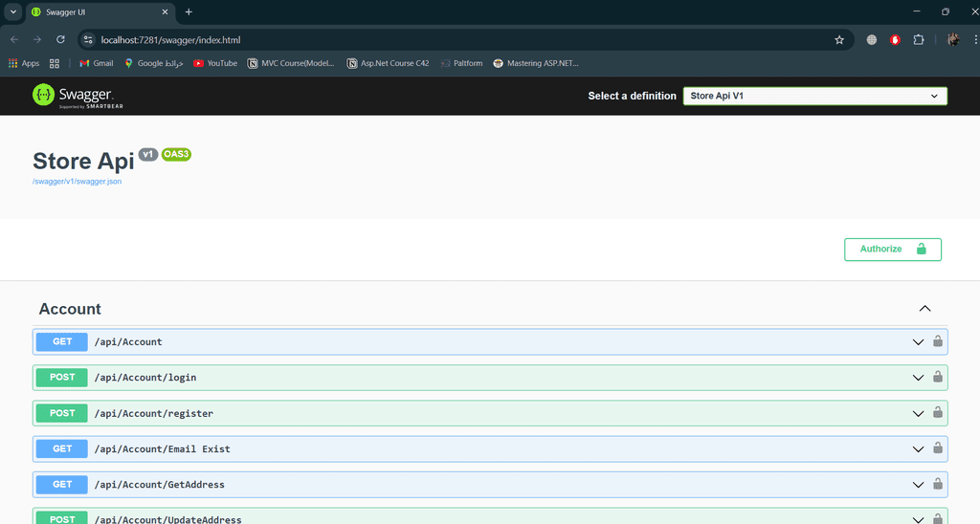Open the browser Extensions puzzle icon
Image resolution: width=980 pixels, height=524 pixels.
tap(919, 40)
